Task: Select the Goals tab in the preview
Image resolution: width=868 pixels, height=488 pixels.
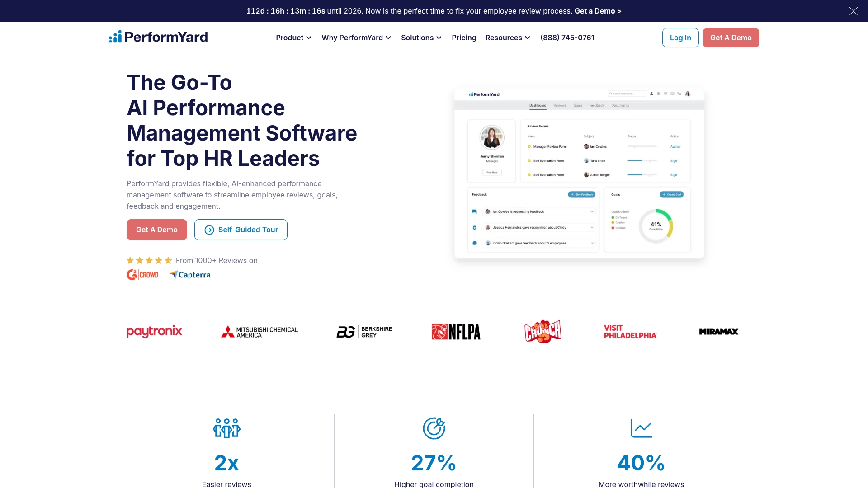Action: [578, 105]
